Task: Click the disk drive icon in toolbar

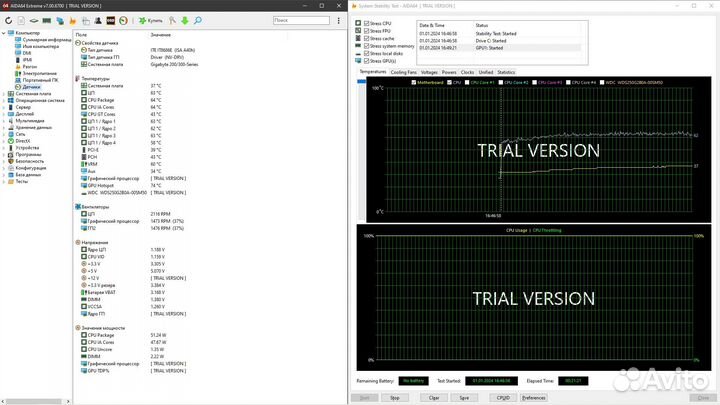Action: point(34,21)
